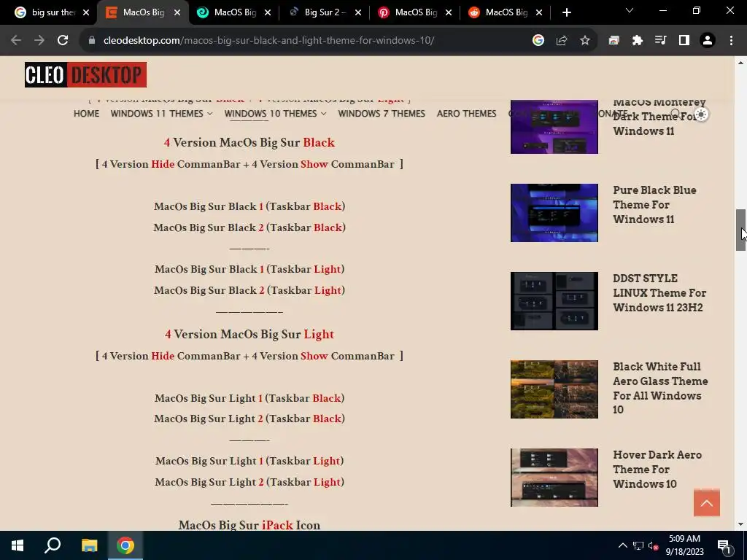
Task: Select '4 Version MacOs Big Sur Black' heading
Action: coord(249,143)
